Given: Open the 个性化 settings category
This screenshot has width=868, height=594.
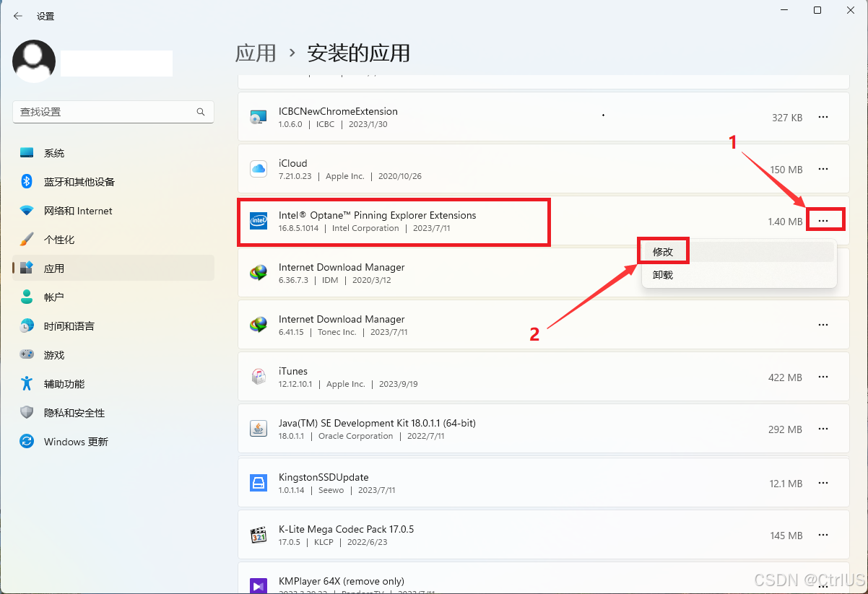Looking at the screenshot, I should click(x=113, y=239).
